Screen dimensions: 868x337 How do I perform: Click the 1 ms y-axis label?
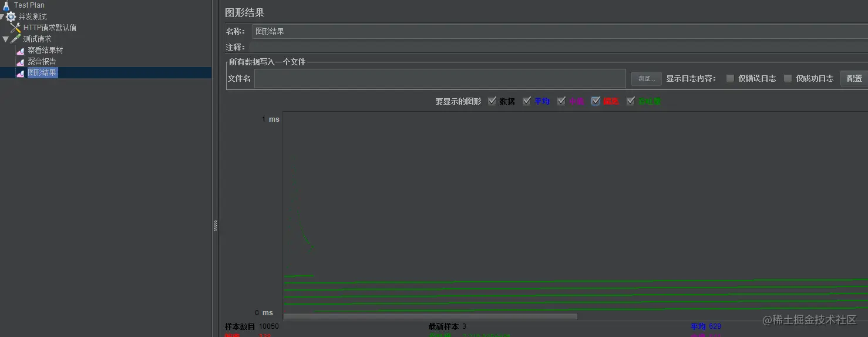271,119
